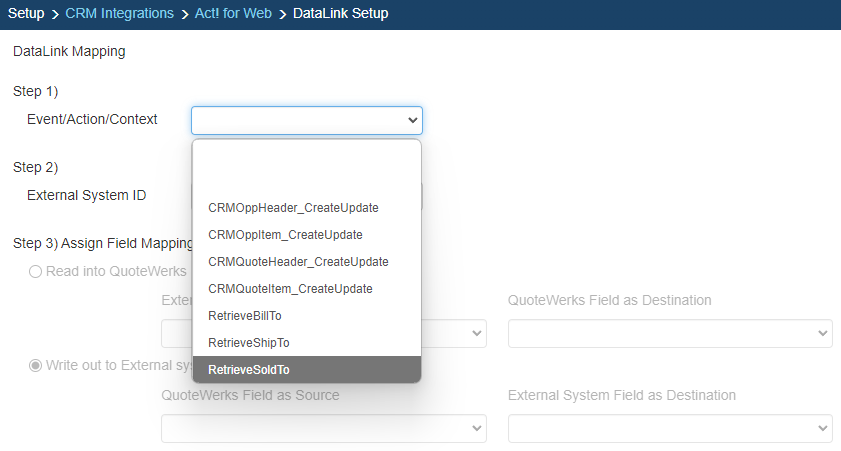
Task: Select RetrieveBillTo from the dropdown list
Action: tap(244, 316)
